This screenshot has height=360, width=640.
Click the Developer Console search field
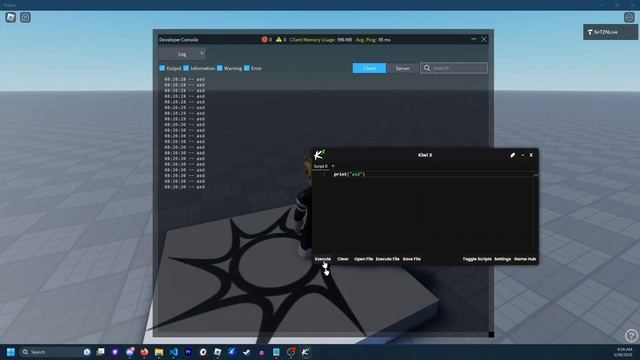[454, 68]
